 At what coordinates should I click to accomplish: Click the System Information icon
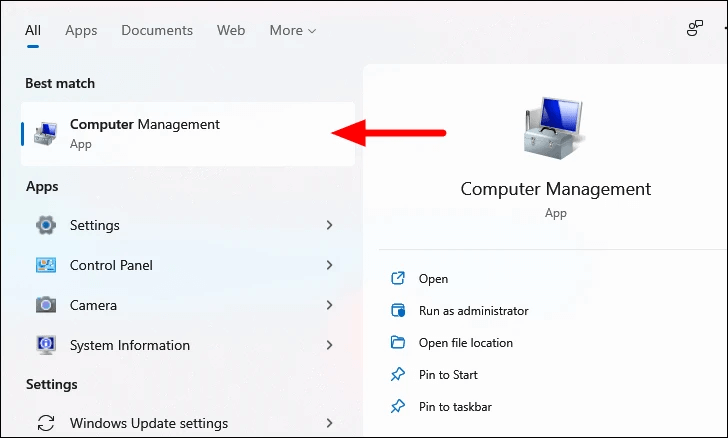pos(46,345)
